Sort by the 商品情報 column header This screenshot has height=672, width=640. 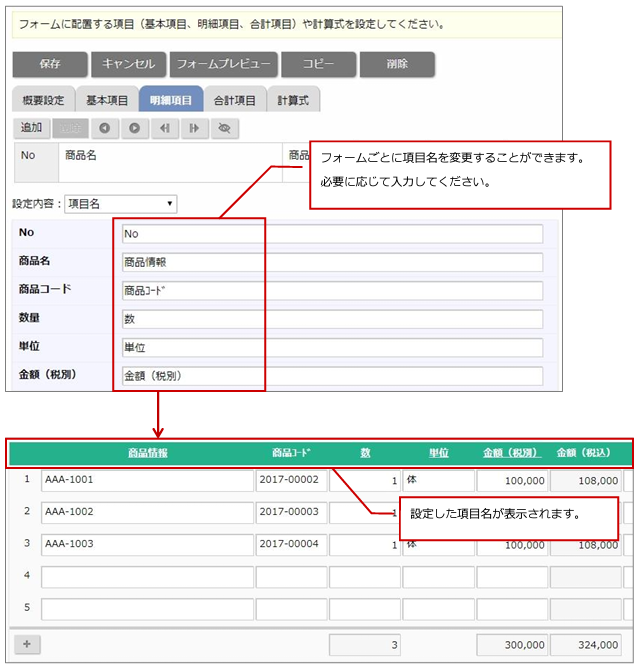(147, 453)
